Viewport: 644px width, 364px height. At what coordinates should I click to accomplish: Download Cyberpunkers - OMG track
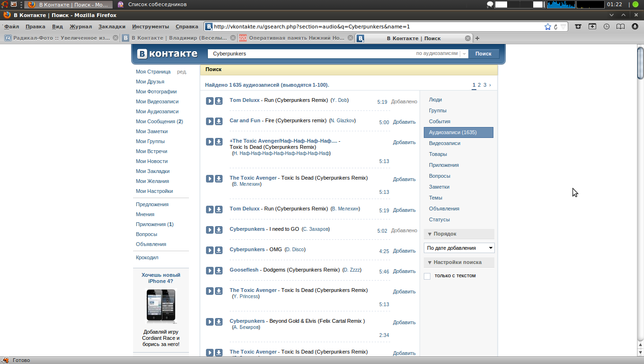[x=219, y=250]
